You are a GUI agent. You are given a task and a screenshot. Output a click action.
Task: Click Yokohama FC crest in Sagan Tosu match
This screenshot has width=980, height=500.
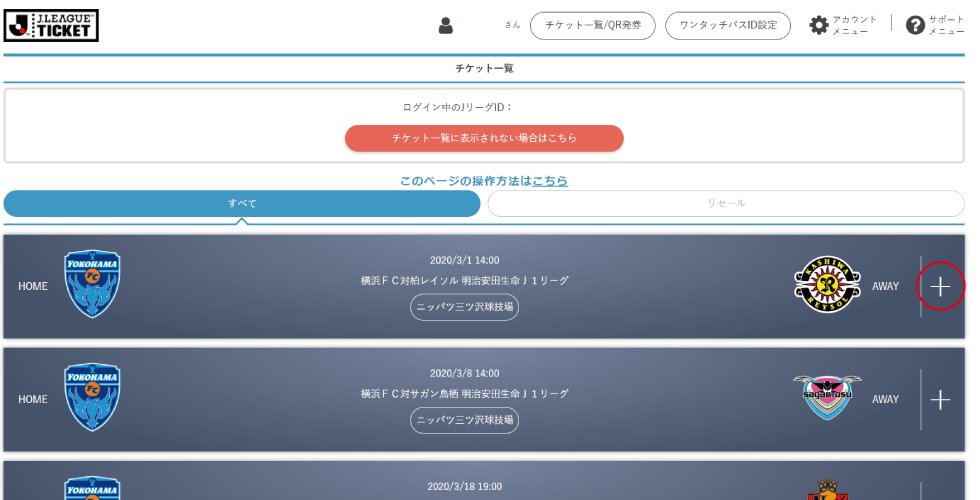pyautogui.click(x=92, y=398)
